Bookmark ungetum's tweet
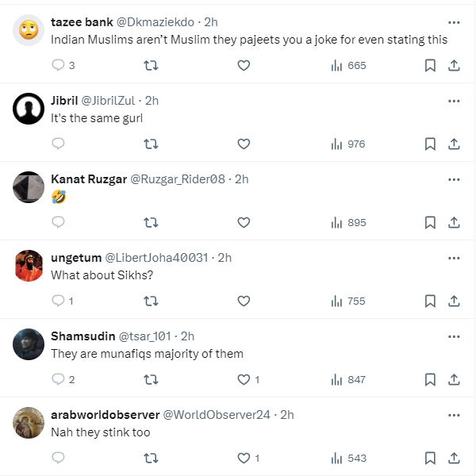Viewport: 476px width, 476px height. point(429,301)
